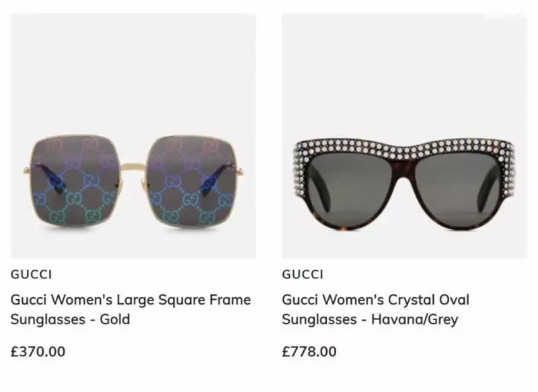Viewport: 538px width, 392px height.
Task: Click the right gold temple arm of the square sunglasses
Action: click(x=240, y=169)
